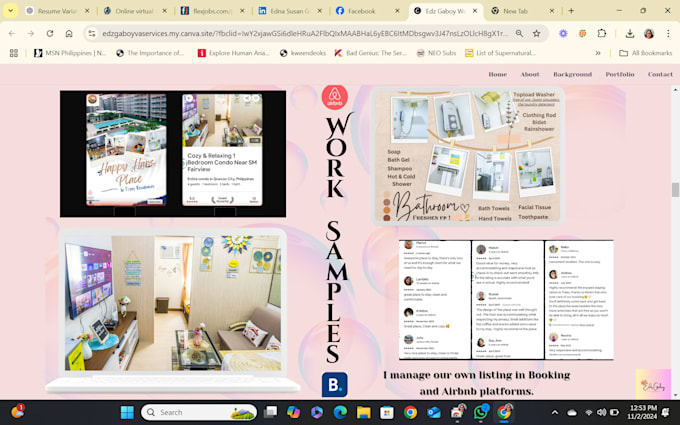Open the Contact page link
The height and width of the screenshot is (425, 680).
[x=660, y=74]
